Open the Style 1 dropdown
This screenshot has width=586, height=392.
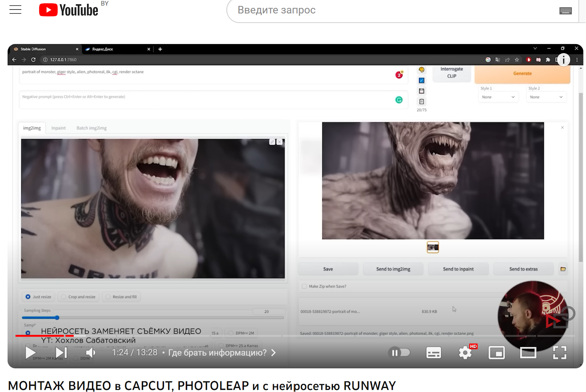click(498, 97)
